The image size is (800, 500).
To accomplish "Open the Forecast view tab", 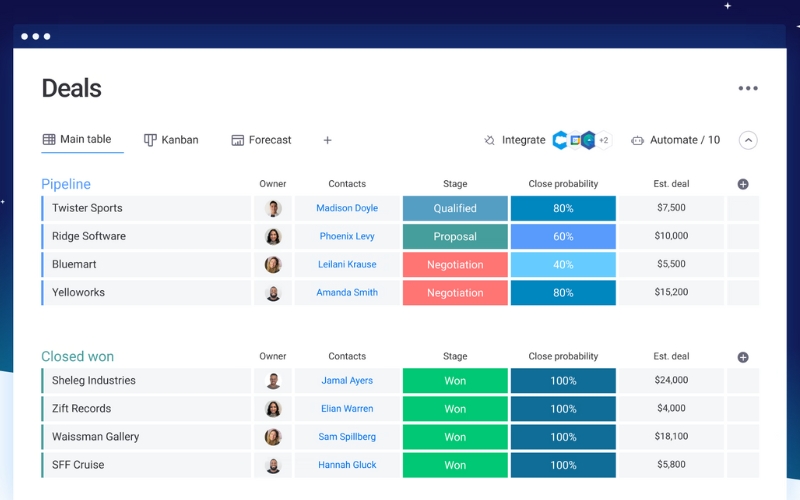I will click(261, 141).
